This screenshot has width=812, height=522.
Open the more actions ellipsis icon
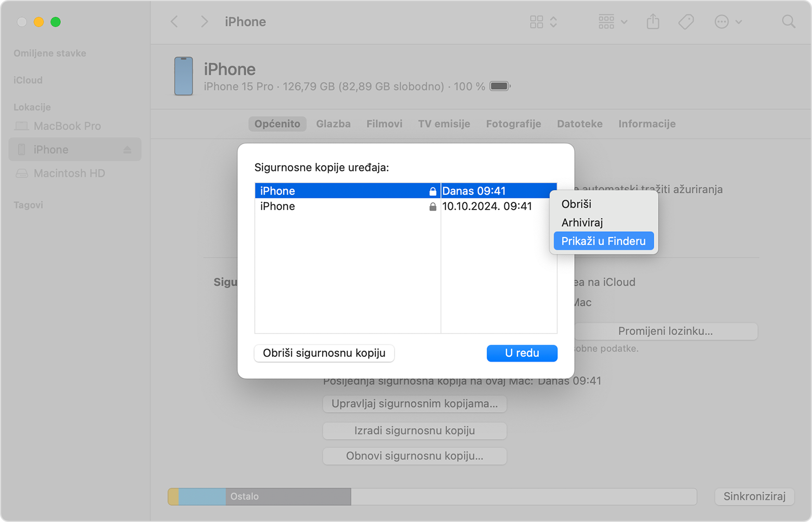point(721,21)
